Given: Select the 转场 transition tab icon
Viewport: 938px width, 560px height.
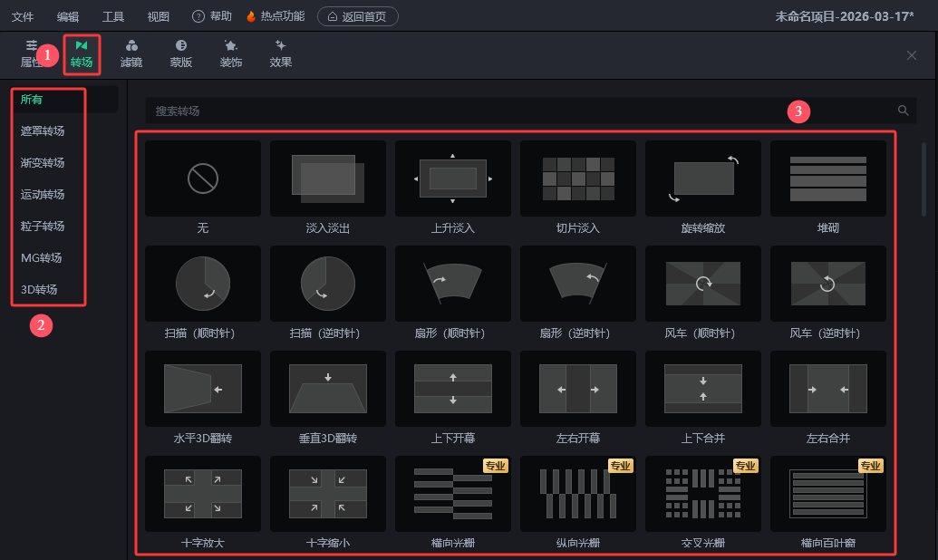Looking at the screenshot, I should tap(82, 46).
